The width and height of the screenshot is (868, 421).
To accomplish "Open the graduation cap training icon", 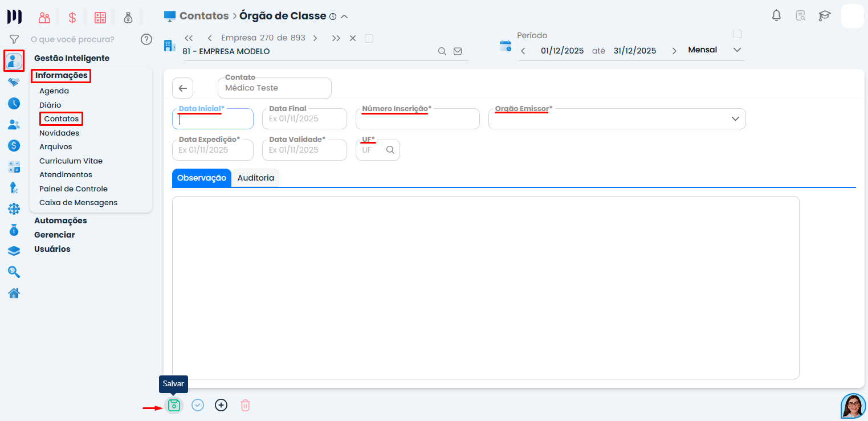I will click(824, 15).
